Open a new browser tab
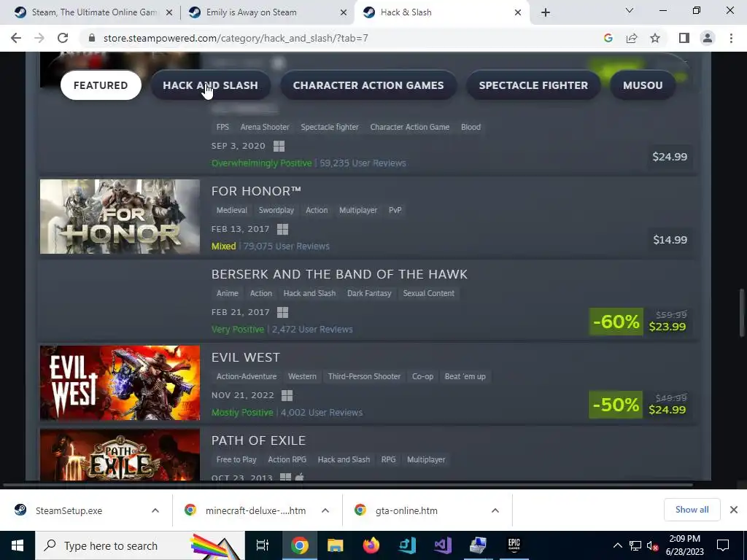Screen dimensions: 747x560 coord(546,12)
